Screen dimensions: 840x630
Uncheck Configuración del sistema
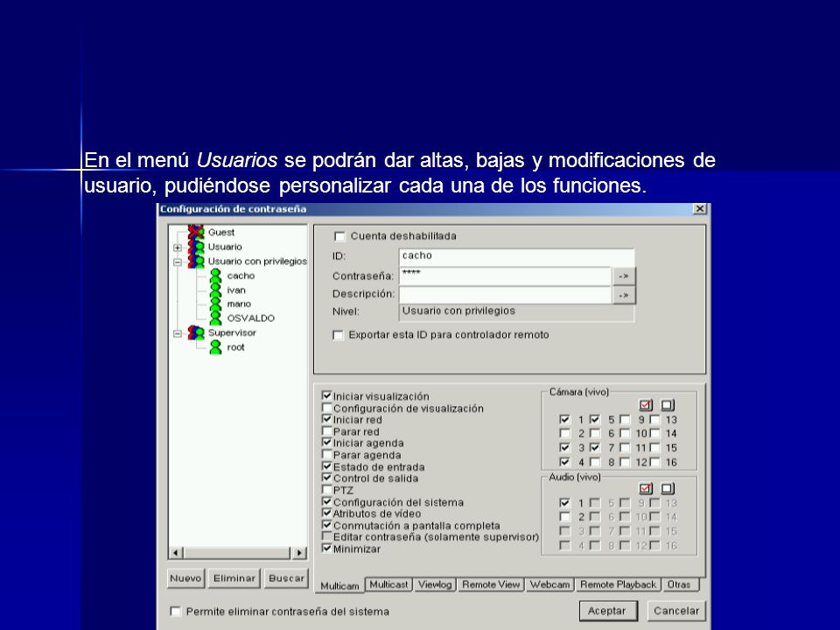[326, 501]
